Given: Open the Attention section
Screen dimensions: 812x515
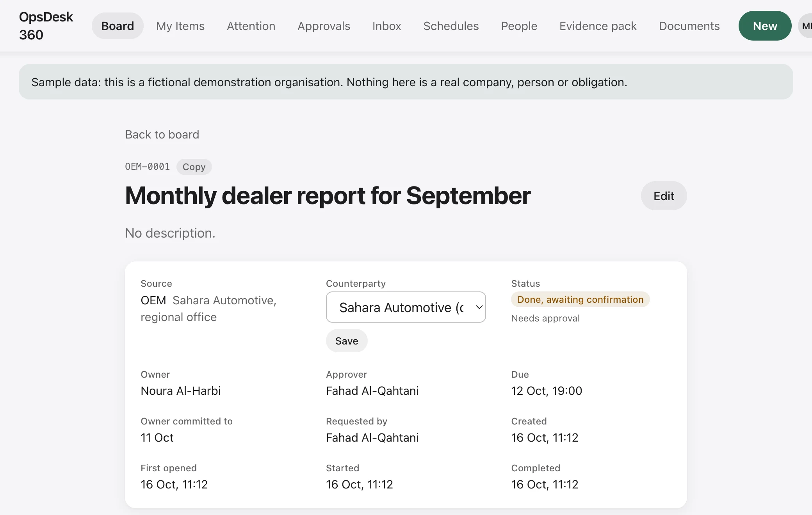Looking at the screenshot, I should (251, 26).
